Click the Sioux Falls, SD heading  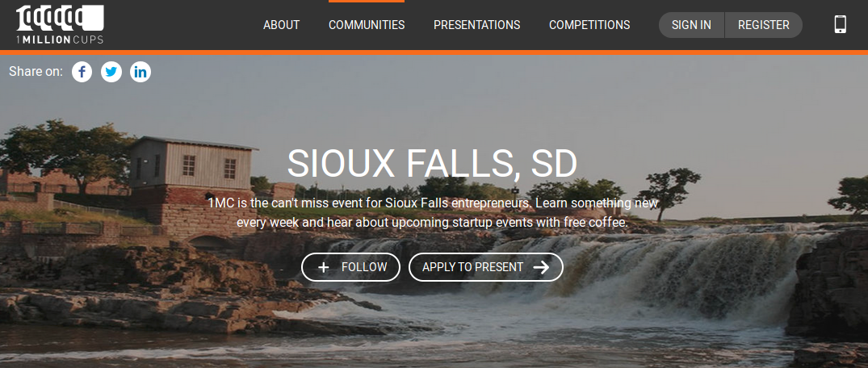432,163
